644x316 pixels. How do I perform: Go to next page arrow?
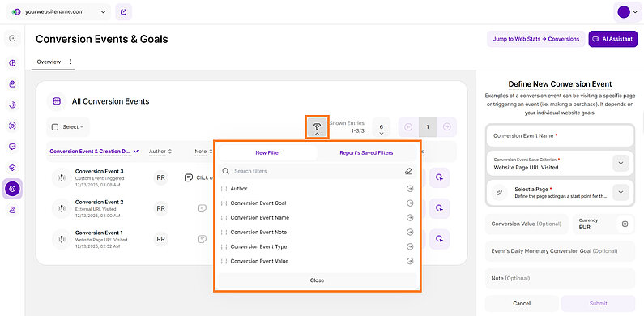(447, 127)
